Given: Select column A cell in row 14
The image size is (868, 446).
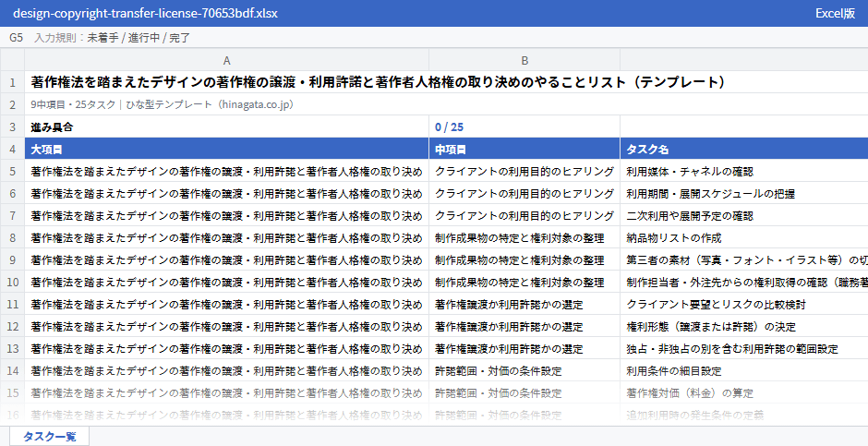Looking at the screenshot, I should pyautogui.click(x=226, y=371).
